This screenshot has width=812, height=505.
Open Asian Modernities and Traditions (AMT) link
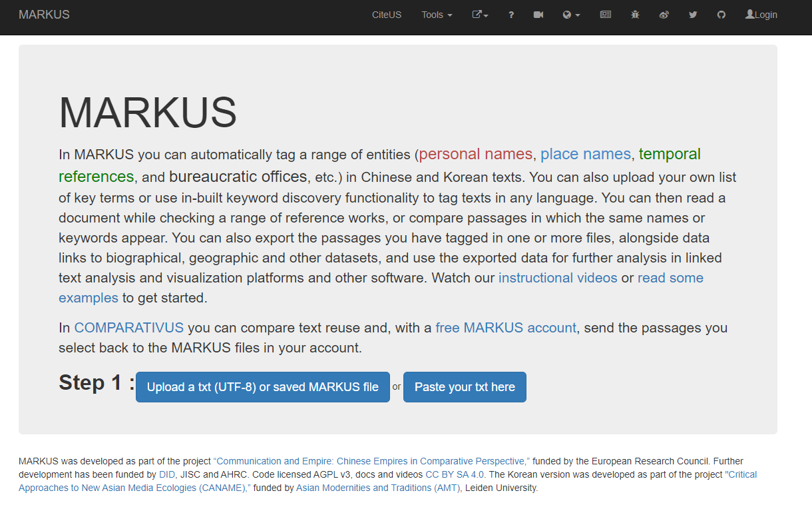pos(379,488)
